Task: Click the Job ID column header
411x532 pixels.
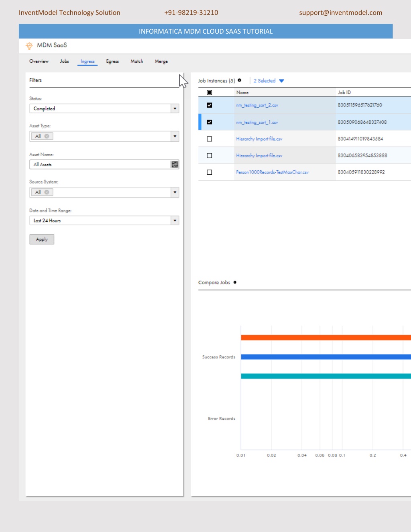Action: coord(344,92)
